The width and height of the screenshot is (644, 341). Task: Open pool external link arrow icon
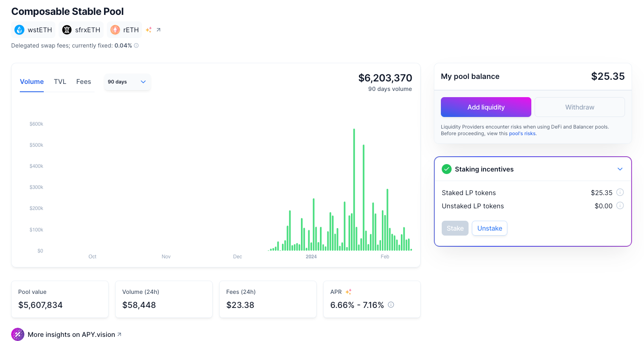click(x=159, y=30)
